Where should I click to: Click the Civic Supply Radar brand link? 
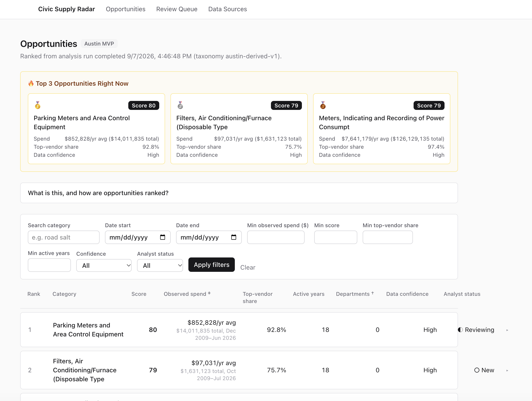(67, 9)
